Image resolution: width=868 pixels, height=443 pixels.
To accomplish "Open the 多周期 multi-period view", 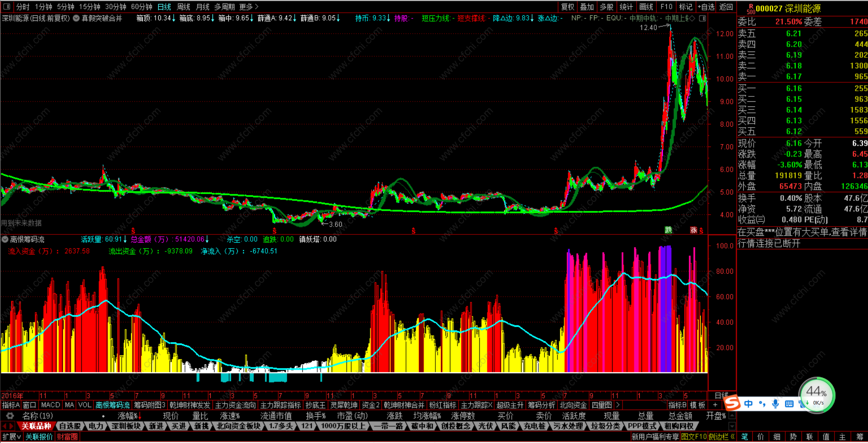I will coord(224,7).
